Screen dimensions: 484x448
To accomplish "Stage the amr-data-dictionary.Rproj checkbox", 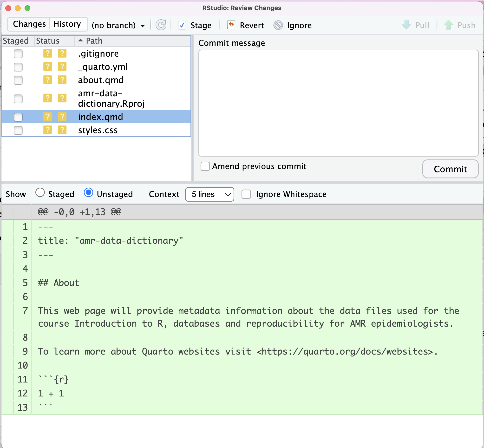I will coord(18,99).
